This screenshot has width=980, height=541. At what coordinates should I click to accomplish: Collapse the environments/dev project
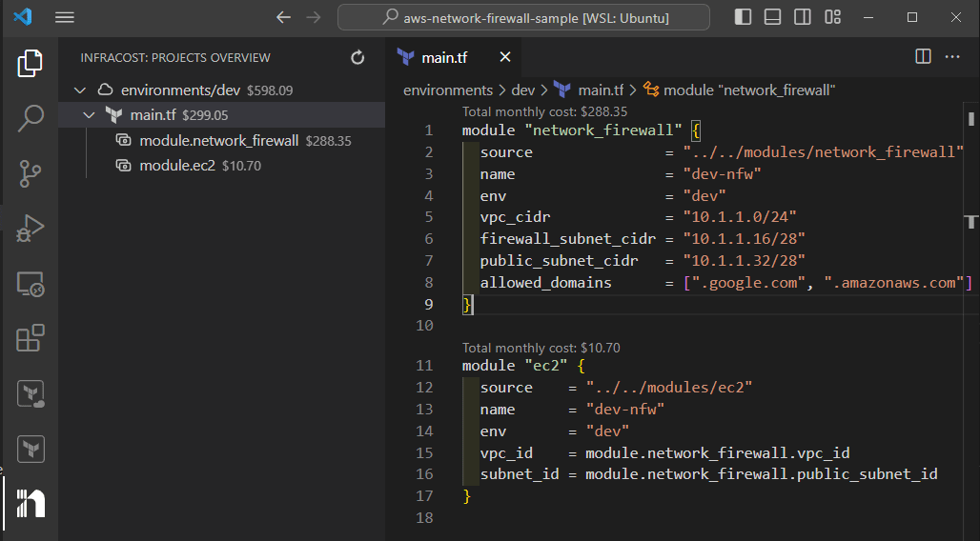point(80,90)
